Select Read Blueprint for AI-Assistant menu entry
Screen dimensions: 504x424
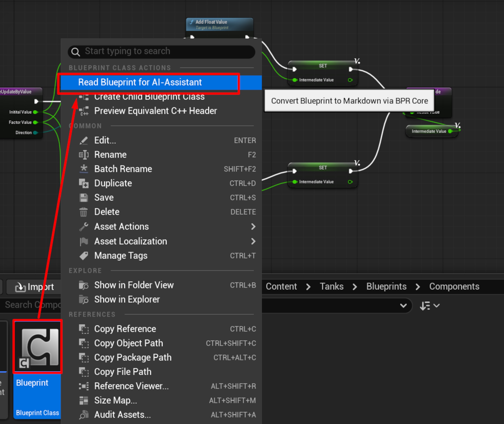tap(161, 83)
